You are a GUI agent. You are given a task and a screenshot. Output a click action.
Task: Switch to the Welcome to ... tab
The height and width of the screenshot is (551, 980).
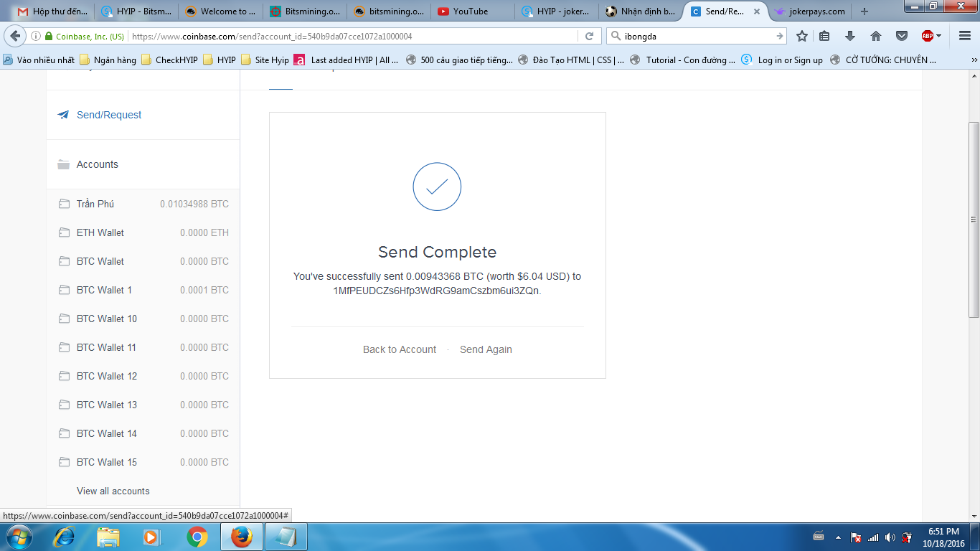[x=220, y=11]
